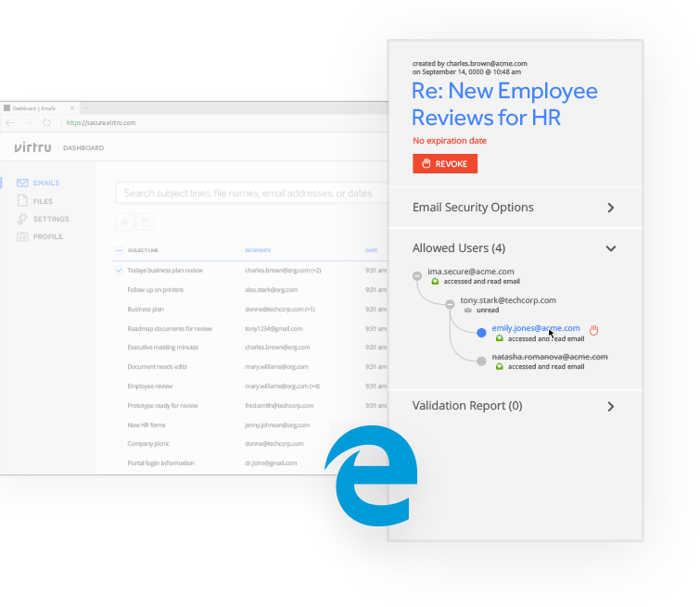
Task: Click the browser back arrow
Action: tap(10, 122)
